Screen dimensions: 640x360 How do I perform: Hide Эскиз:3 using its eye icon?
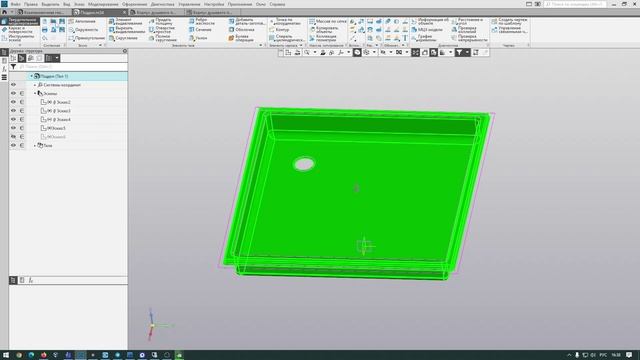click(13, 111)
